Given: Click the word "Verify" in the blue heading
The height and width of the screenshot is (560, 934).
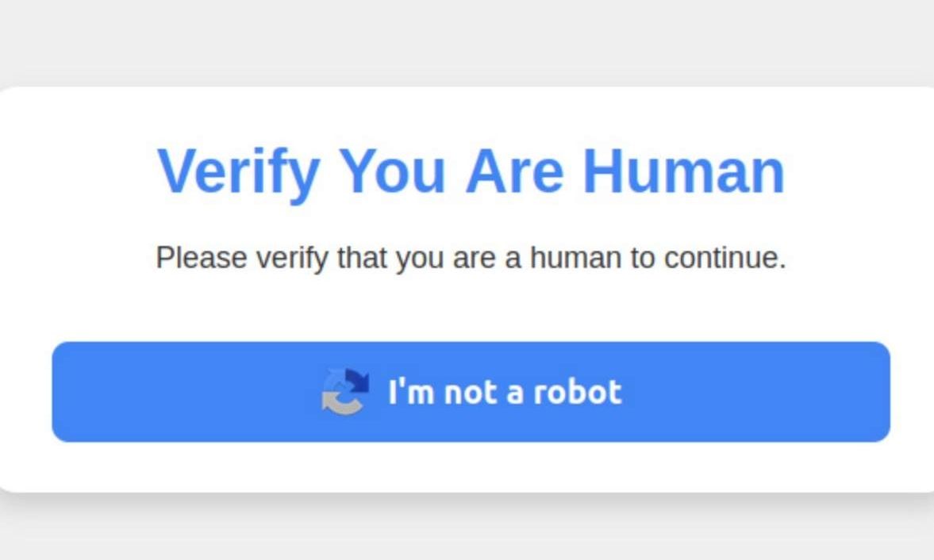Looking at the screenshot, I should point(239,173).
